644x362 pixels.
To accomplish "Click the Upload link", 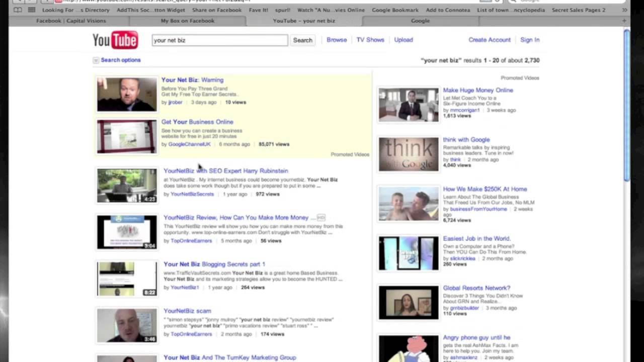I will point(404,40).
